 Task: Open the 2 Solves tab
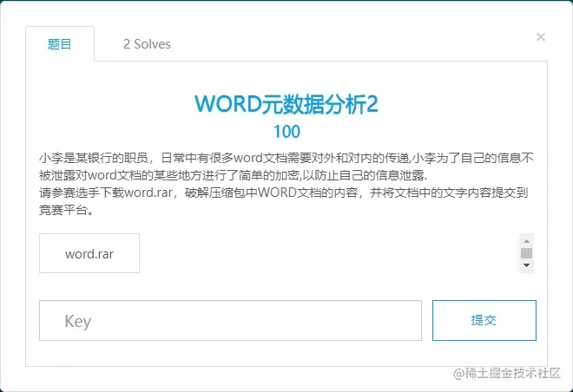coord(147,44)
